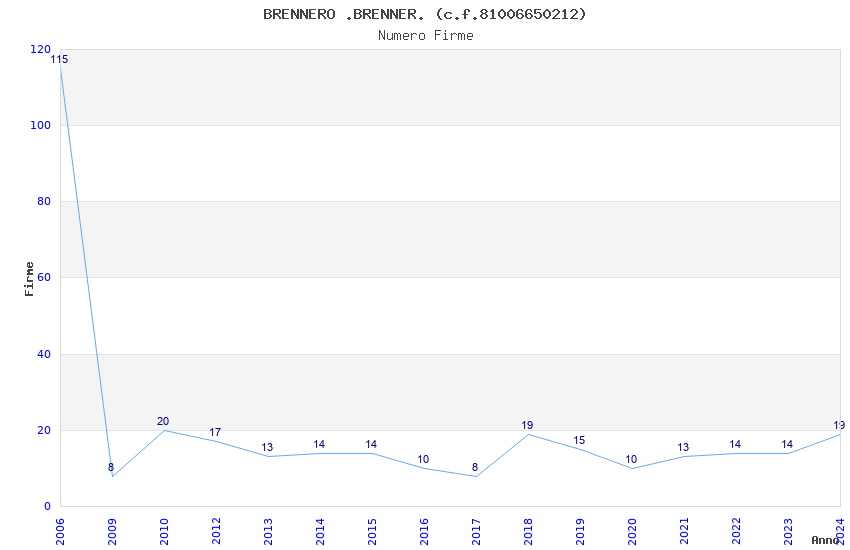850x550 pixels.
Task: Click the chart title BRENNERO .BRENNER.
Action: (x=425, y=14)
